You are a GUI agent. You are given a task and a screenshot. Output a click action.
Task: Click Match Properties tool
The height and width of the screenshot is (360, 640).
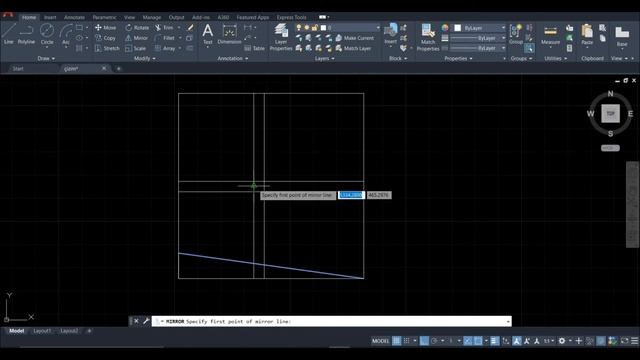[428, 37]
